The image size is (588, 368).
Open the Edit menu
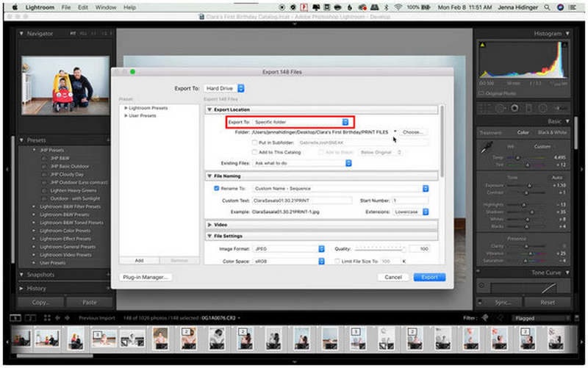coord(83,7)
